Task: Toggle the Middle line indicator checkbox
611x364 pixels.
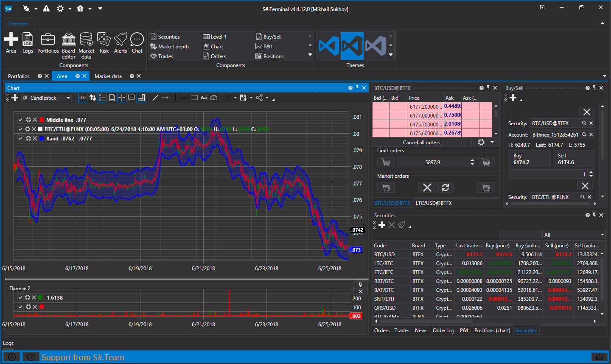Action: point(20,120)
